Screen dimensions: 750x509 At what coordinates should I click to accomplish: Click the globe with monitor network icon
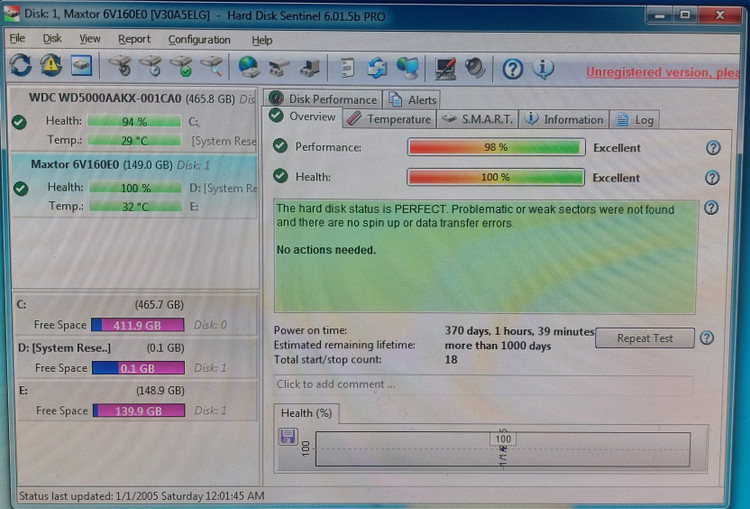408,67
